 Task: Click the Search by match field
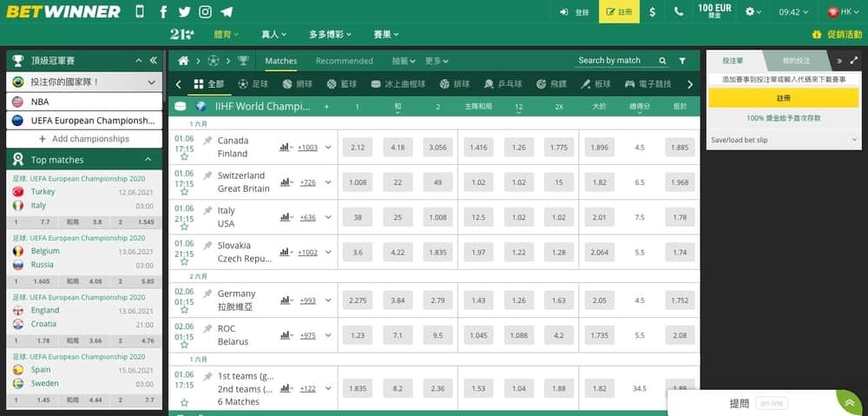(x=615, y=61)
